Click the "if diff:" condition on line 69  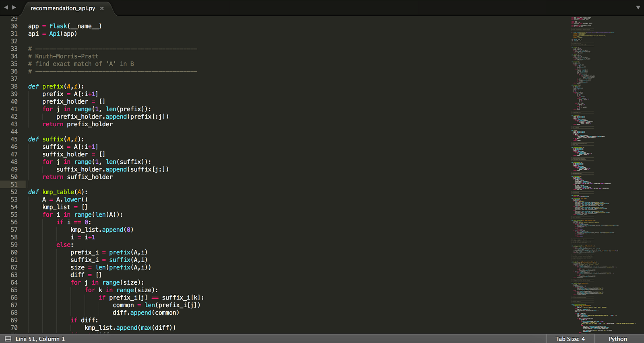tap(84, 320)
